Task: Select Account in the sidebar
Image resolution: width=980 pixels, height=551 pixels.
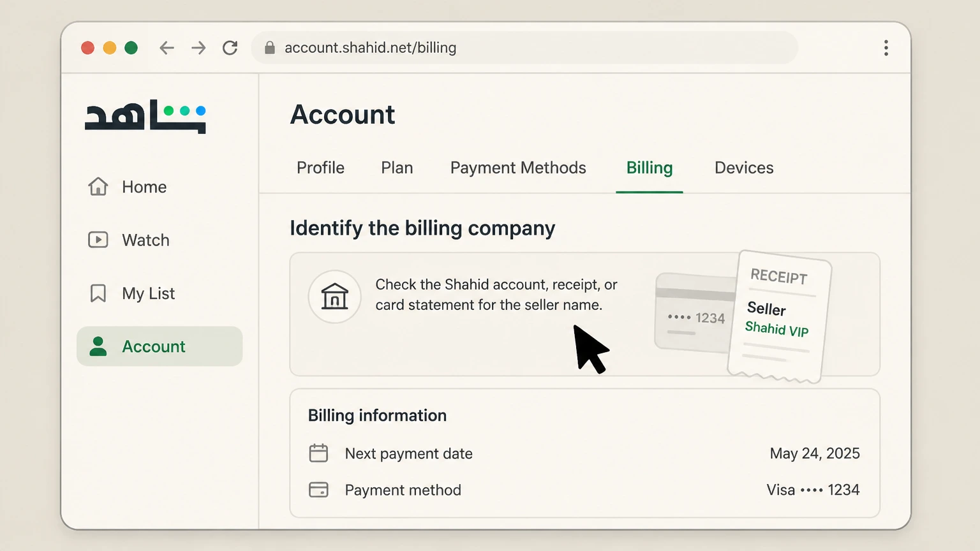Action: [160, 346]
